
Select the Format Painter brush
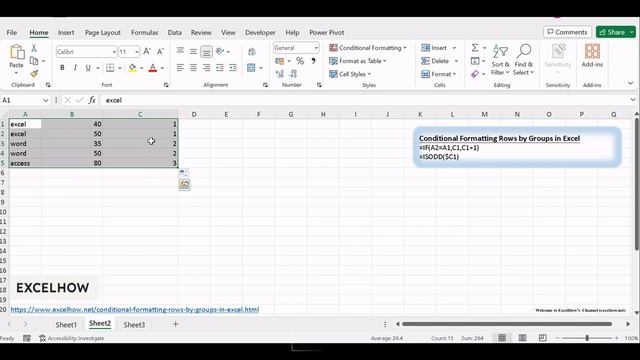tap(34, 73)
